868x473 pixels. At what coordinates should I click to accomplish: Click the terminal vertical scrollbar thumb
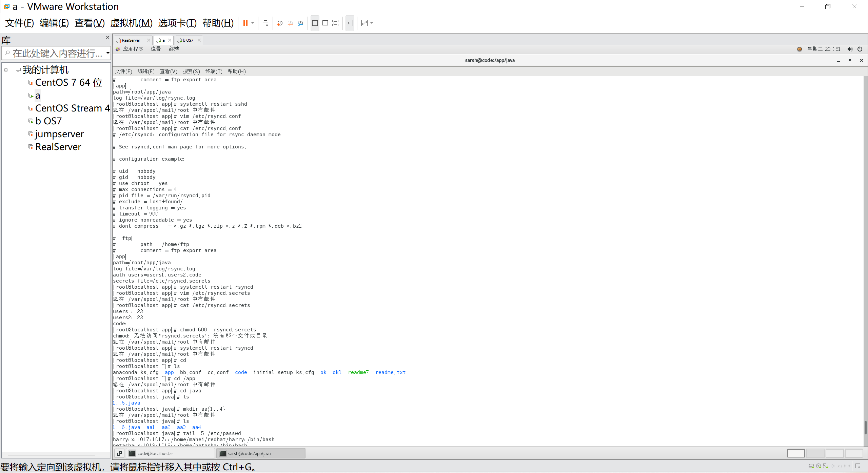tap(865, 428)
